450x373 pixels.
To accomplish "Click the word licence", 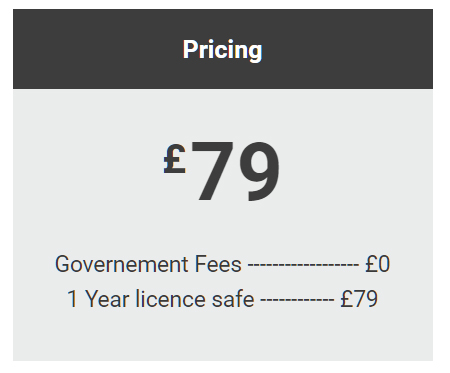I will pyautogui.click(x=170, y=299).
